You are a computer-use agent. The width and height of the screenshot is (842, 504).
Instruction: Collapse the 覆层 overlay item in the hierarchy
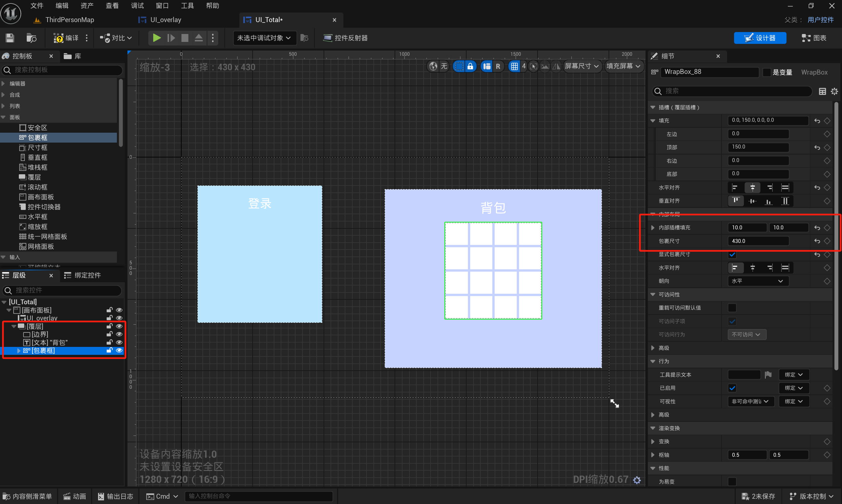click(x=14, y=326)
